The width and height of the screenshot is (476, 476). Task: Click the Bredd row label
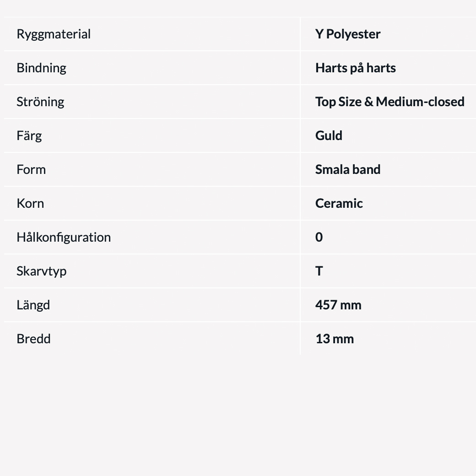click(33, 339)
